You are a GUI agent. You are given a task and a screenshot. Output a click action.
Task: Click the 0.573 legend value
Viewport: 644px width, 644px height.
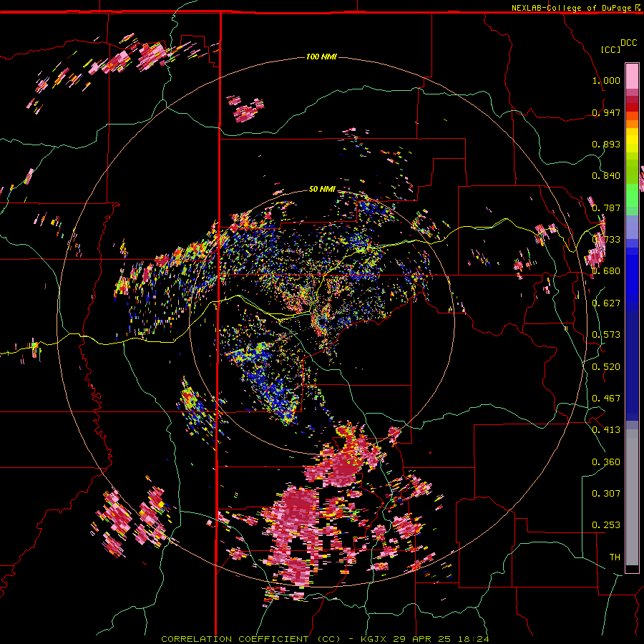[x=606, y=335]
